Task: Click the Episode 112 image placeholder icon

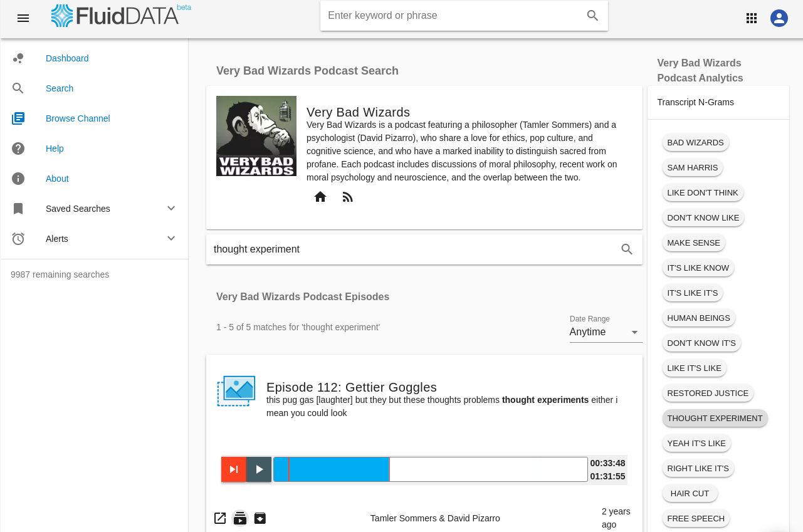Action: coord(236,391)
